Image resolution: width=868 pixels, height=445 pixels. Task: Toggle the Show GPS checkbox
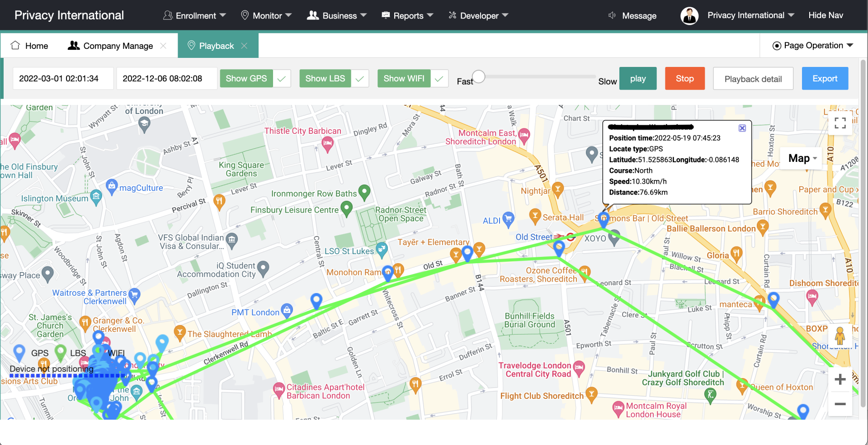click(281, 79)
